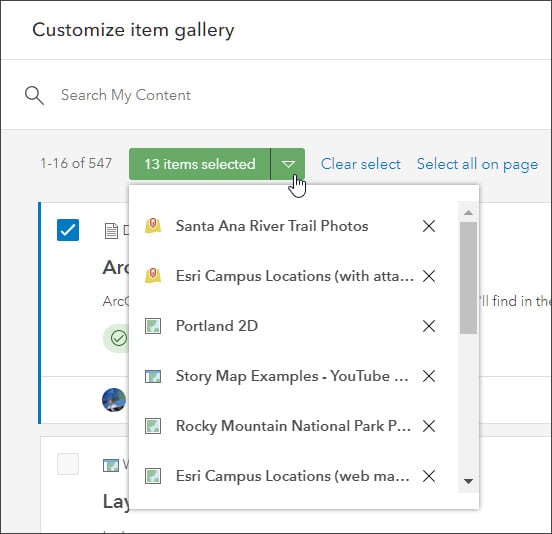Remove Esri Campus Locations (with atta... item
The height and width of the screenshot is (534, 552).
429,276
